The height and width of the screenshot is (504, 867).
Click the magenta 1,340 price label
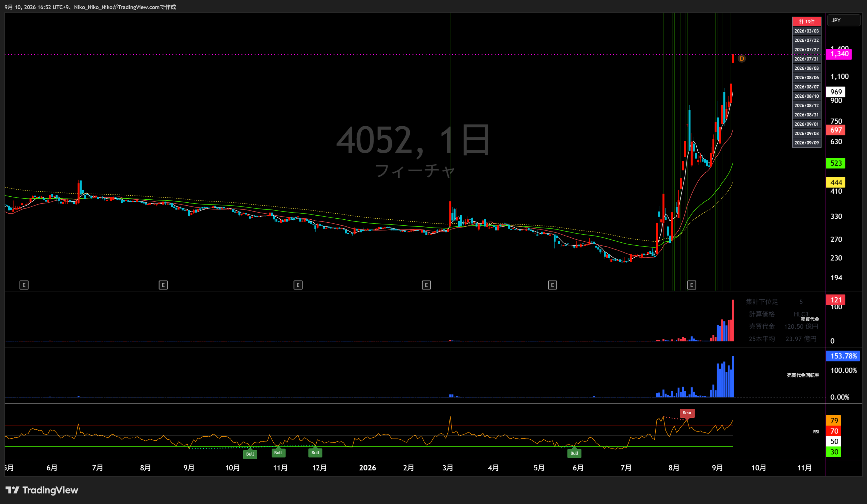tap(839, 54)
